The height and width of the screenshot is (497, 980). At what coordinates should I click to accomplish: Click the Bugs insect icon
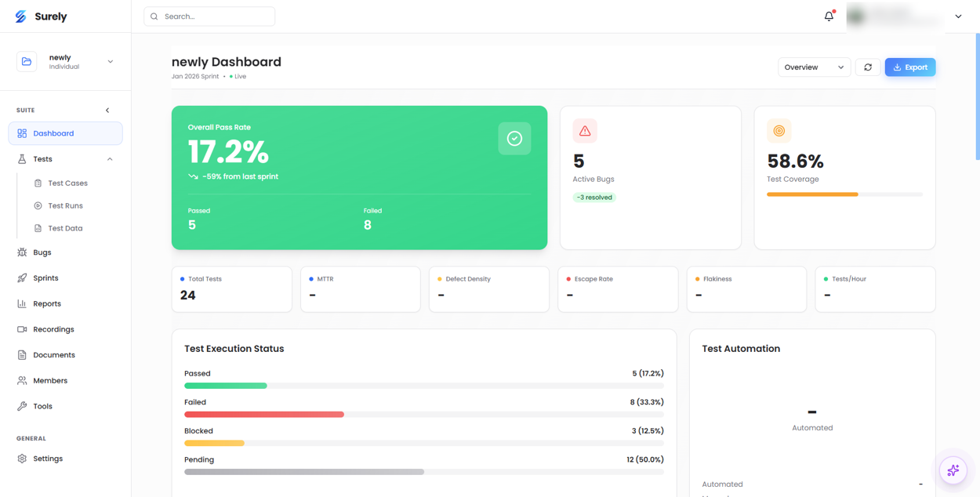click(x=22, y=252)
